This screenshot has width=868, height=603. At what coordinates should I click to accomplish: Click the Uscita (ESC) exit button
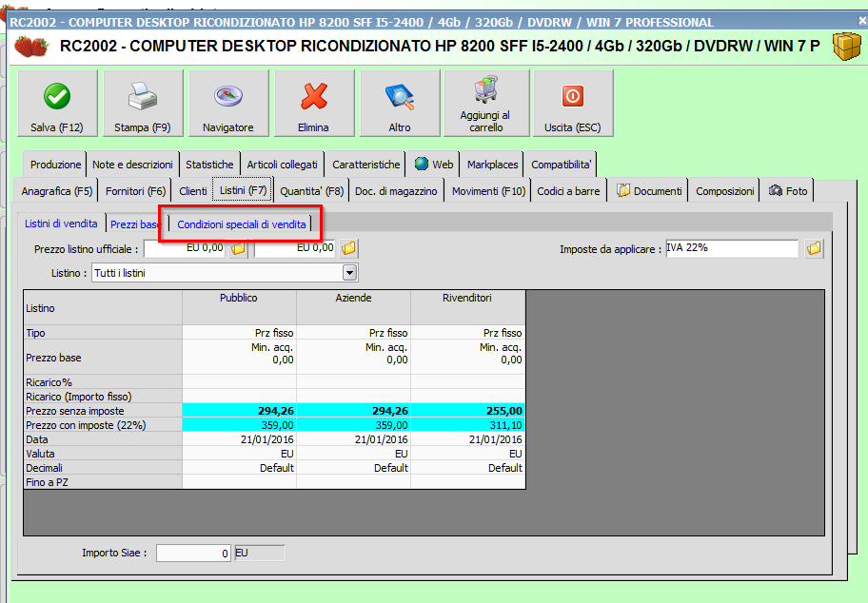[x=573, y=103]
